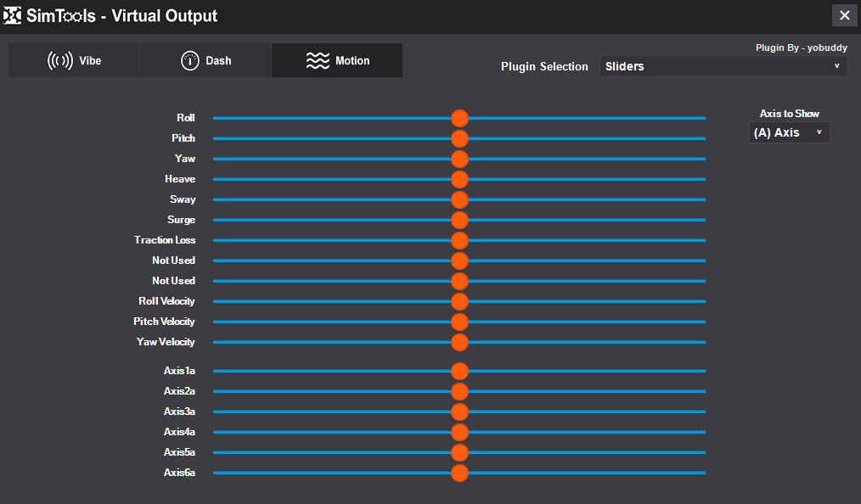This screenshot has height=504, width=861.
Task: Click the 'Yaw Velocity' label text
Action: [x=166, y=342]
